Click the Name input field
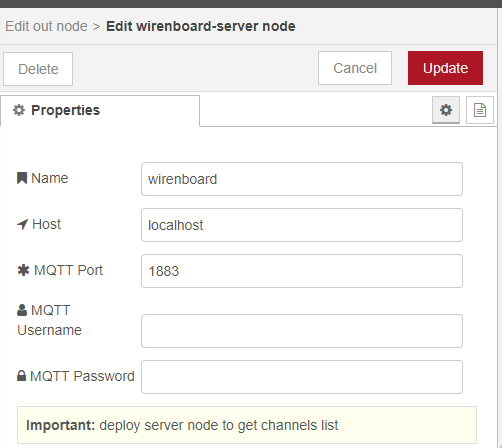This screenshot has width=502, height=448. click(x=302, y=179)
